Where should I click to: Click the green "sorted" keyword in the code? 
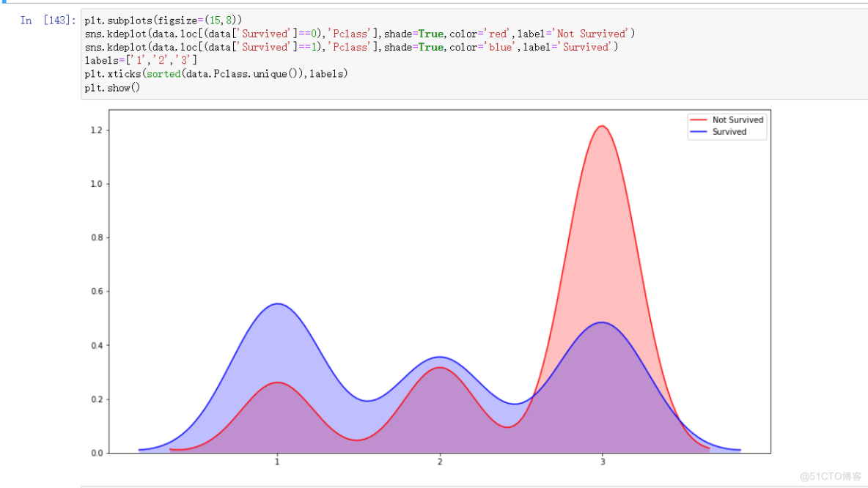[163, 73]
